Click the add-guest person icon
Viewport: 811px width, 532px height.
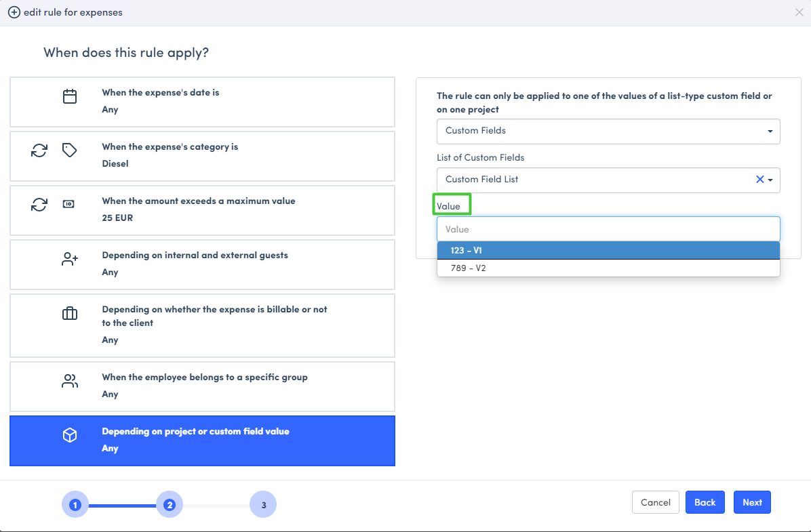tap(70, 259)
